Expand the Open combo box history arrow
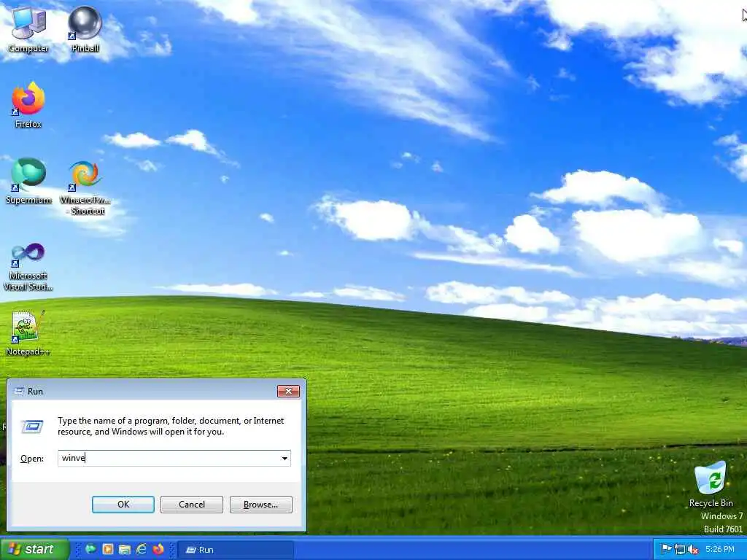Screen dimensions: 747x560 [x=285, y=458]
